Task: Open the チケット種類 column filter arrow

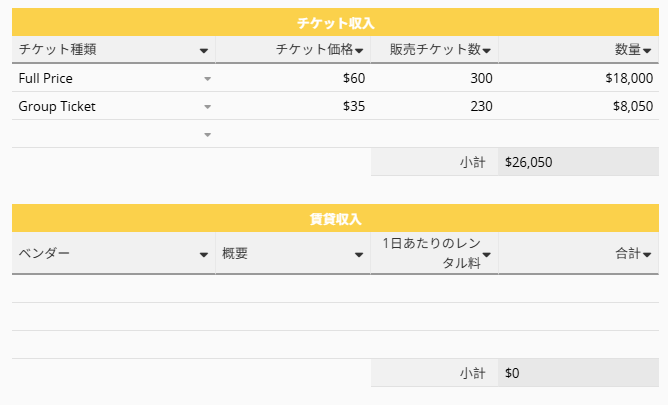Action: pos(204,51)
